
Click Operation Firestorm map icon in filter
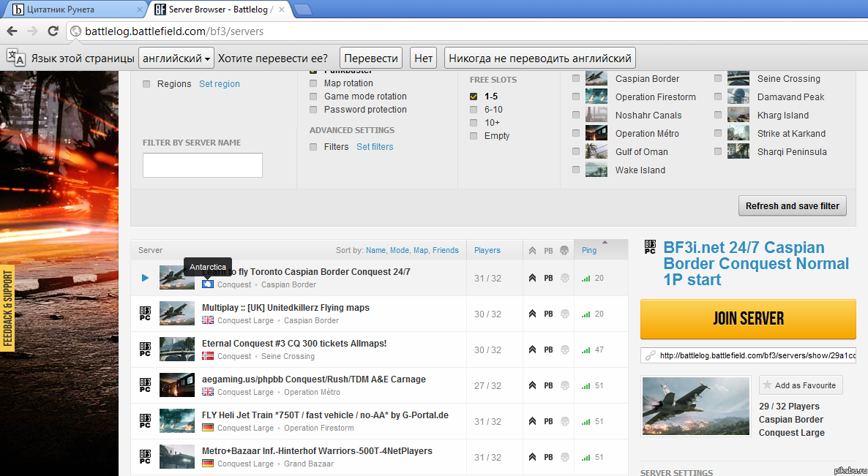(x=596, y=97)
